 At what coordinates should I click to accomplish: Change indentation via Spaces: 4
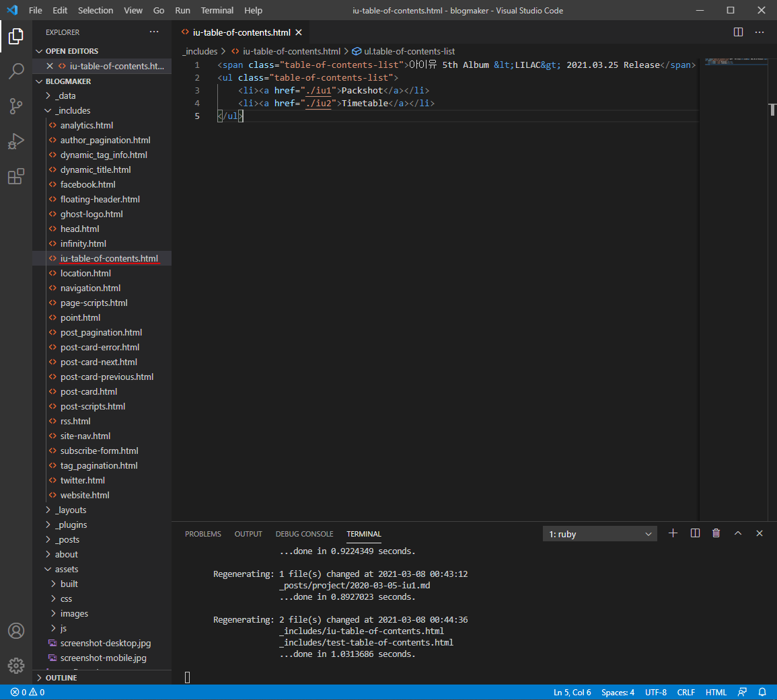[618, 692]
